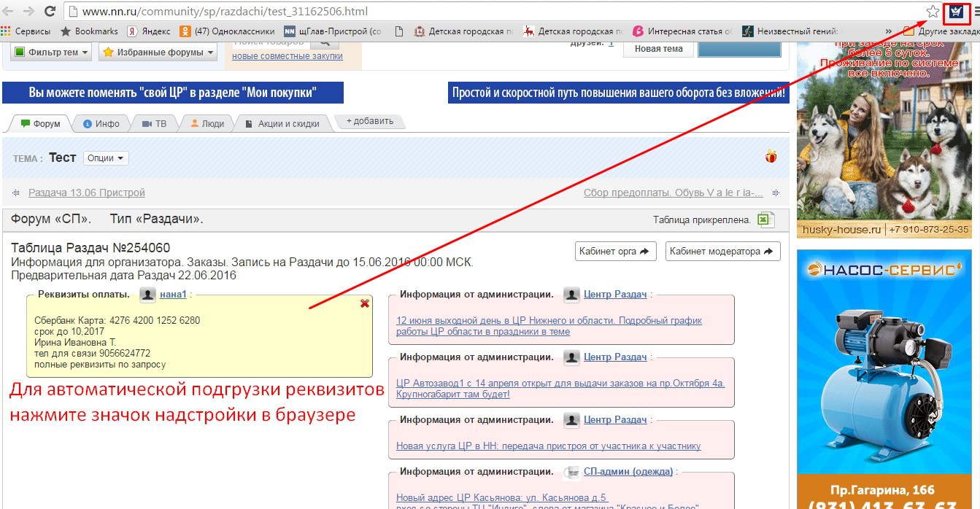Open the нана1 user profile link
980x509 pixels.
coord(174,295)
